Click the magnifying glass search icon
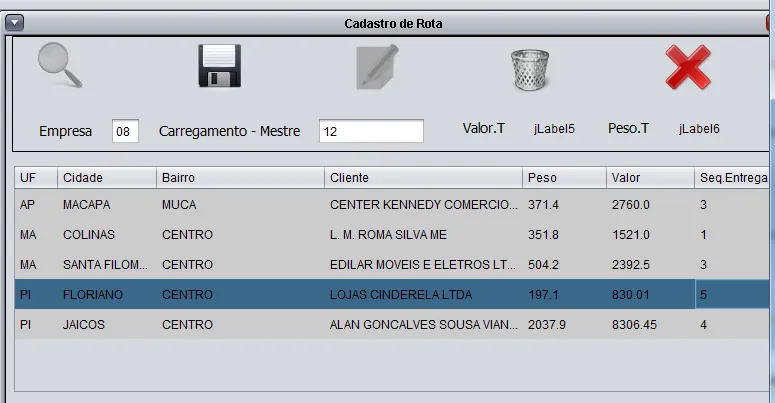Screen dimensions: 775x403 [60, 67]
